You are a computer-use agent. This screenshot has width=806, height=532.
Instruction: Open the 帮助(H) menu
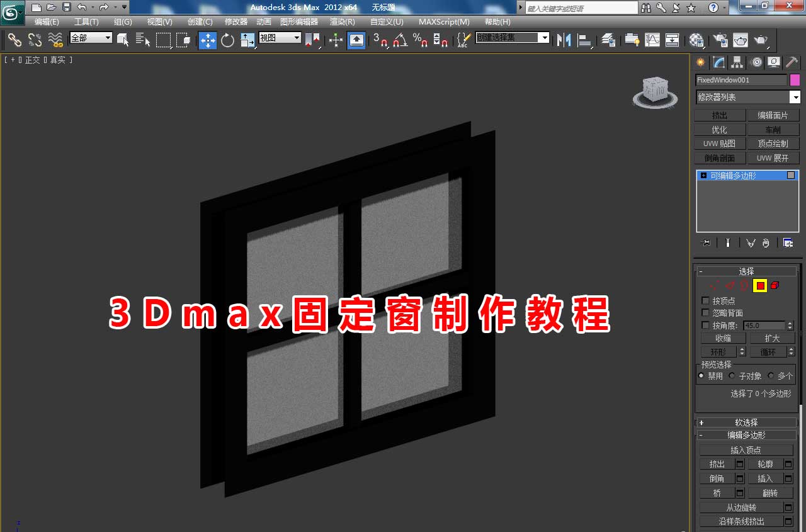pos(497,21)
